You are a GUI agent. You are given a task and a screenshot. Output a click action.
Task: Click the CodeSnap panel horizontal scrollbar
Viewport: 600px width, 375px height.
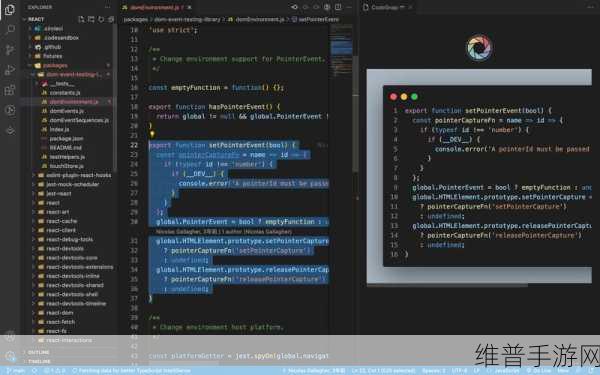pyautogui.click(x=447, y=285)
